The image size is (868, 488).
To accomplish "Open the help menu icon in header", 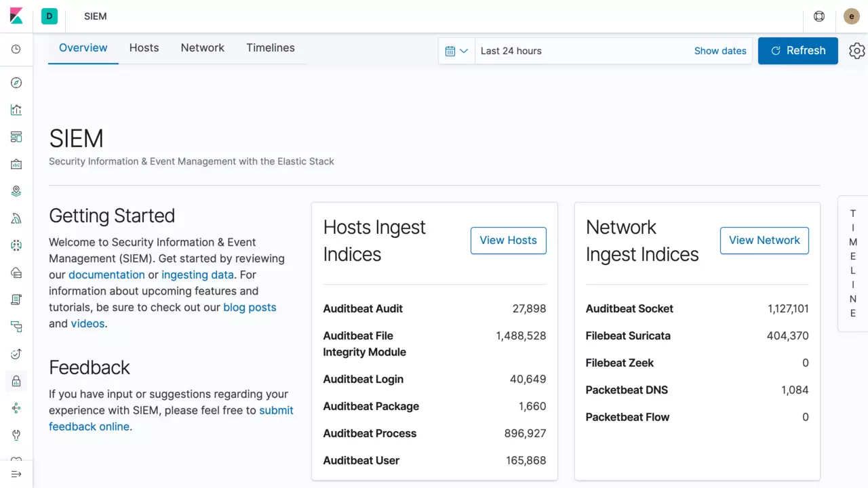I will (x=819, y=16).
